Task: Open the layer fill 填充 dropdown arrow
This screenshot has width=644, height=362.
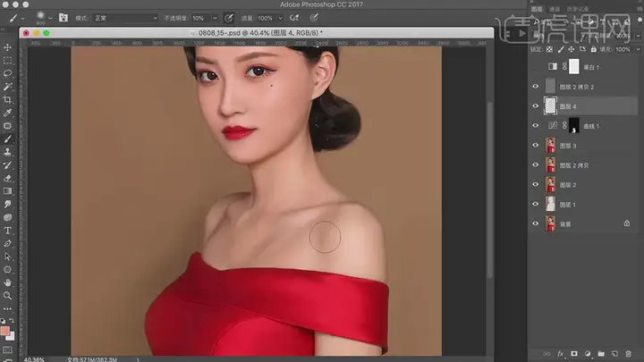Action: [x=638, y=49]
